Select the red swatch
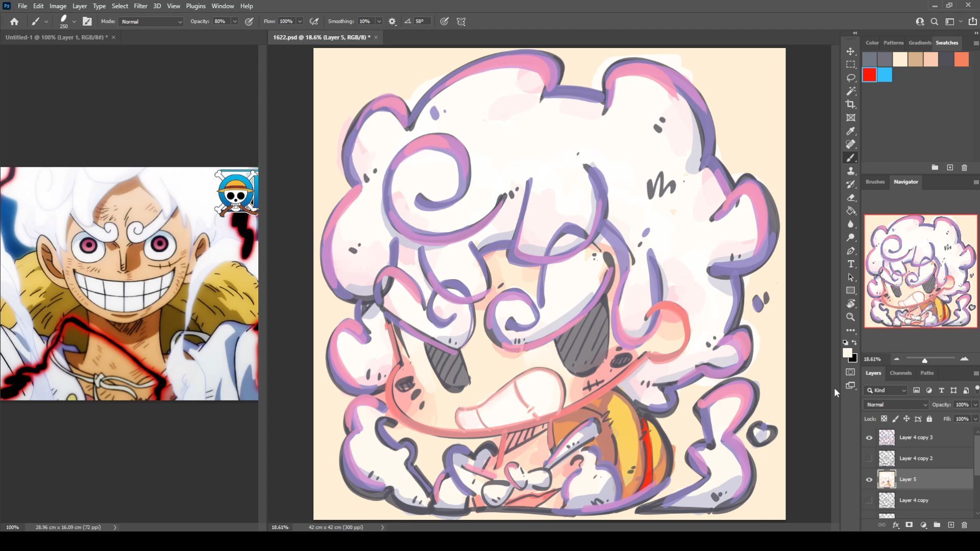Image resolution: width=980 pixels, height=551 pixels. [x=869, y=75]
